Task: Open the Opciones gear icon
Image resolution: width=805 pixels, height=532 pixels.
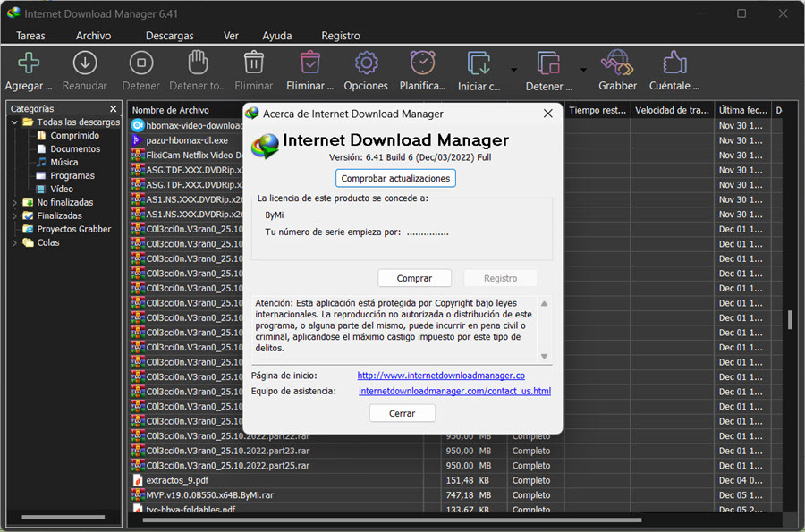Action: tap(366, 63)
